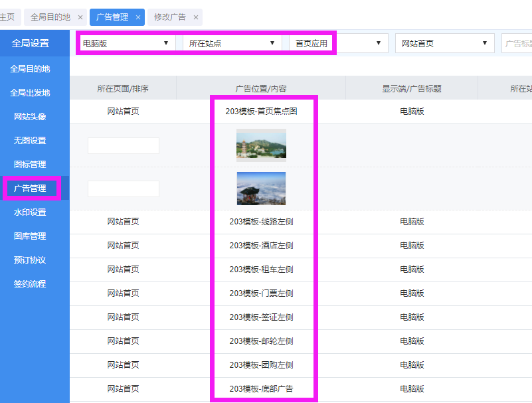Screen dimensions: 532x403
Task: Select 签约流程 in the sidebar
Action: 31,284
